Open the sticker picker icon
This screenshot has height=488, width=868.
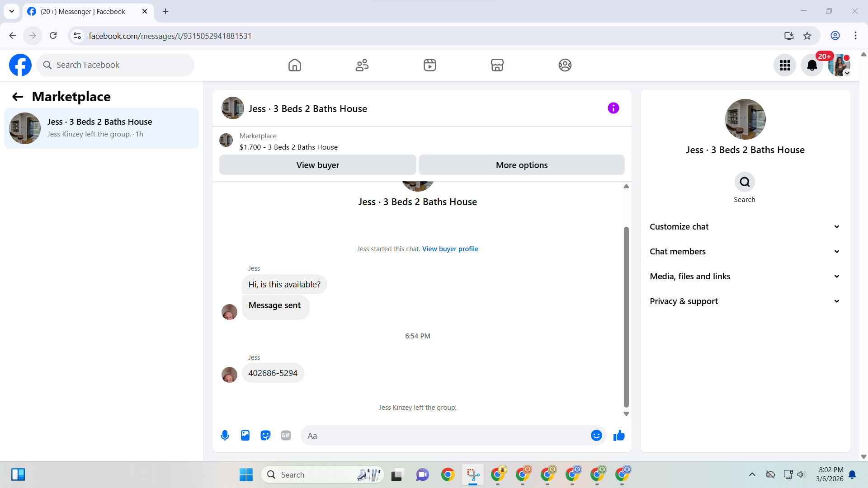(x=265, y=436)
